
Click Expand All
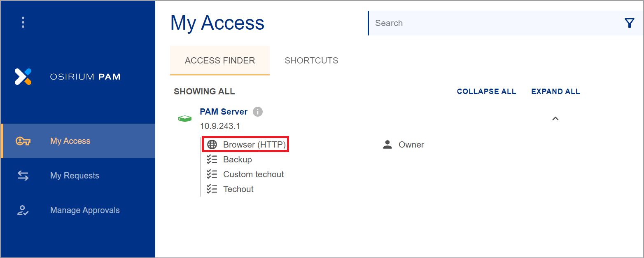[x=555, y=91]
